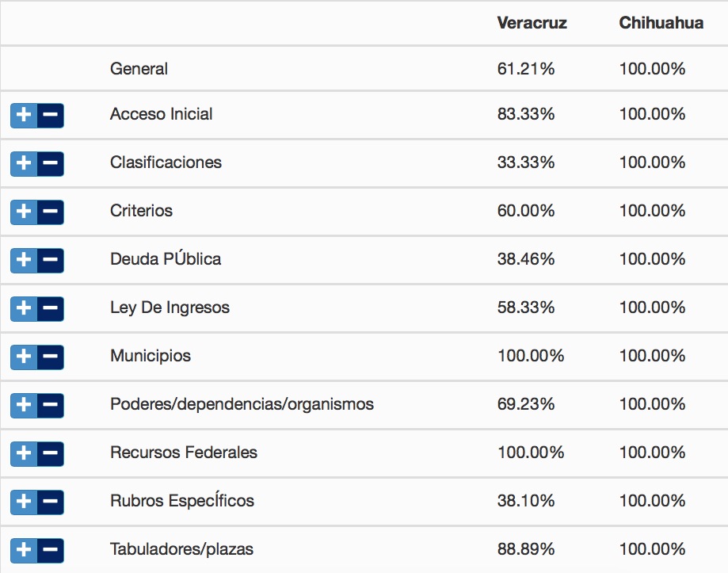Collapse Clasificaciones with minus icon
The width and height of the screenshot is (728, 573).
(x=50, y=163)
